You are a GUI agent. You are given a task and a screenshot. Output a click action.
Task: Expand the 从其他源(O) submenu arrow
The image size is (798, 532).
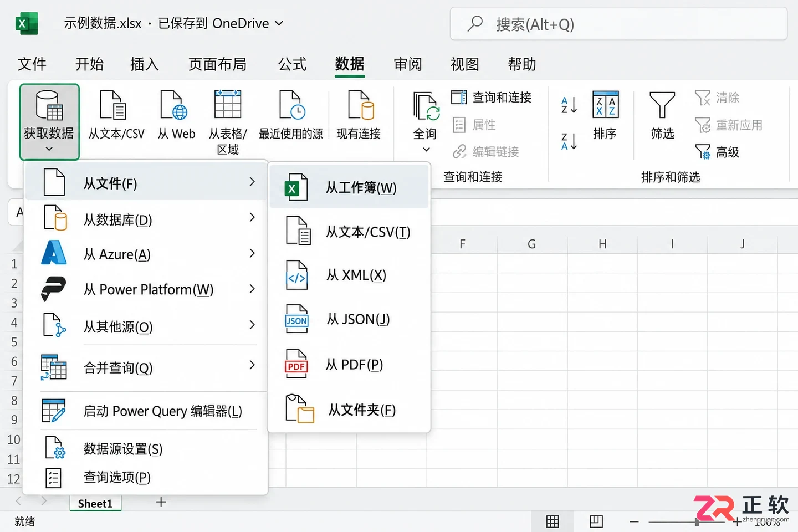[x=252, y=324]
